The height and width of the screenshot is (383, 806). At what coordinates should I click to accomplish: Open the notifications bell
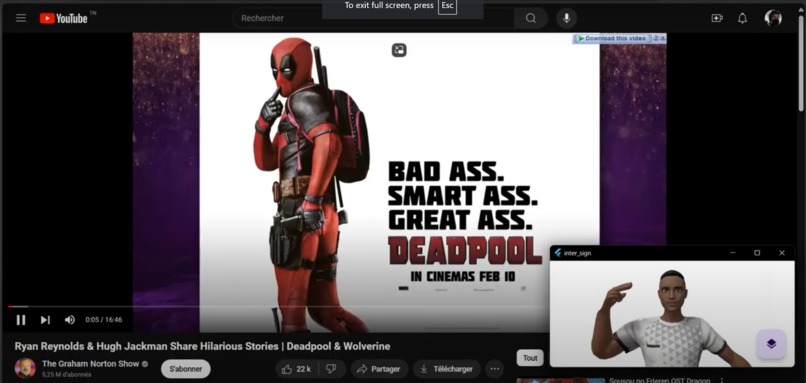pyautogui.click(x=742, y=19)
